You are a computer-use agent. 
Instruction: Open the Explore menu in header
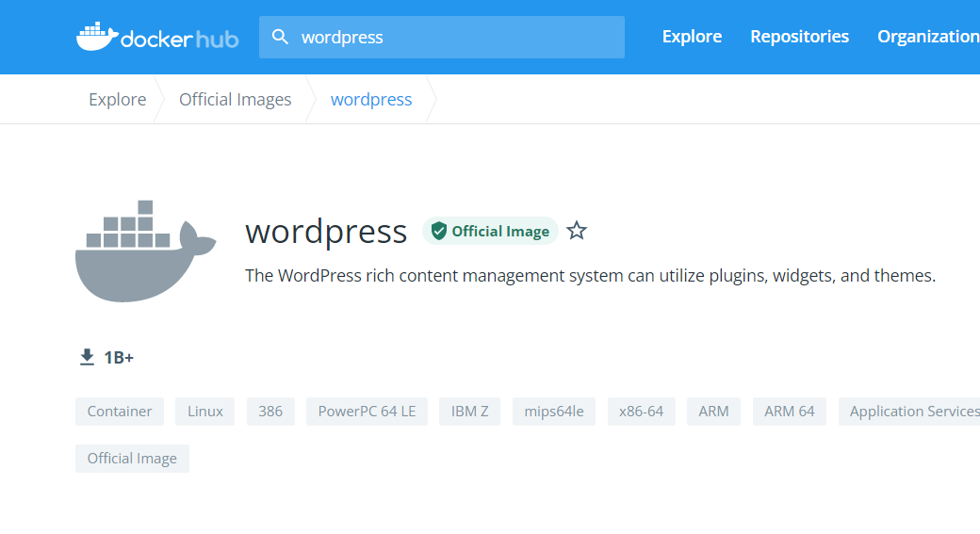(x=692, y=37)
